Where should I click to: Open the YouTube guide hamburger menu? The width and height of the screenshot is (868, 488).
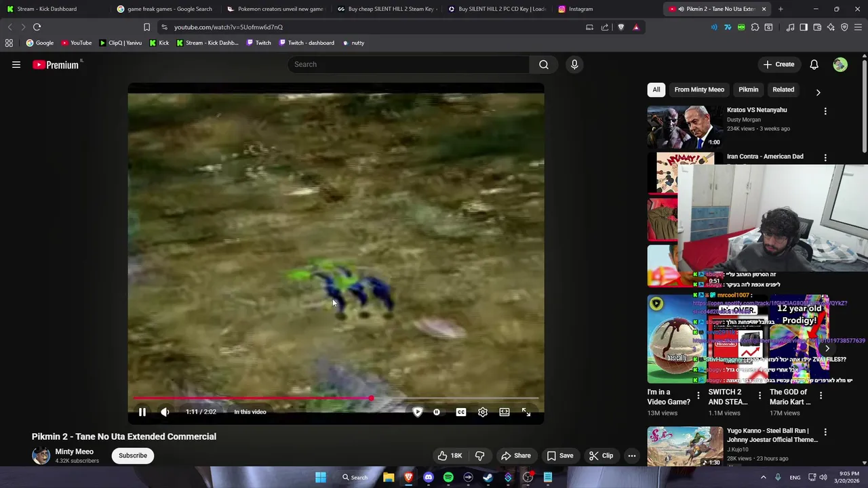pos(16,64)
